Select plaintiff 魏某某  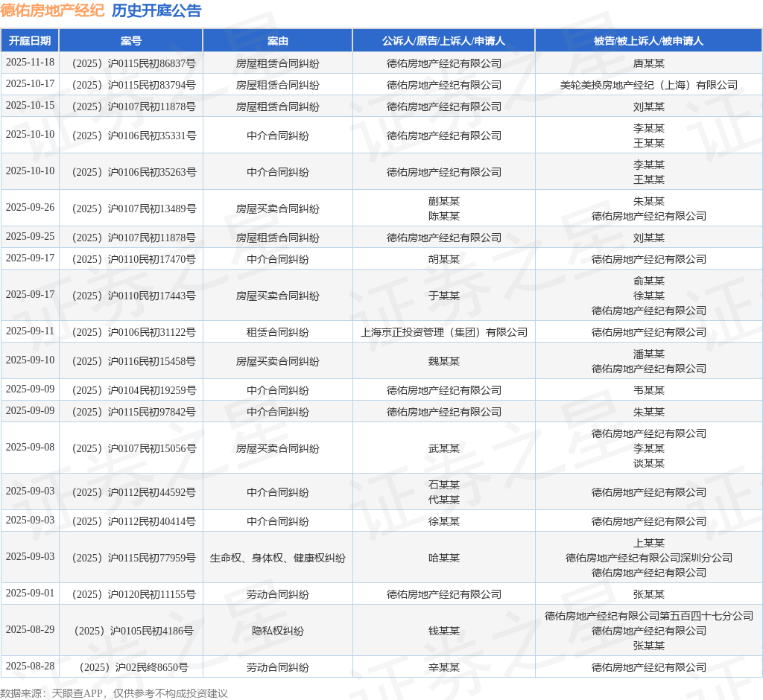[444, 361]
